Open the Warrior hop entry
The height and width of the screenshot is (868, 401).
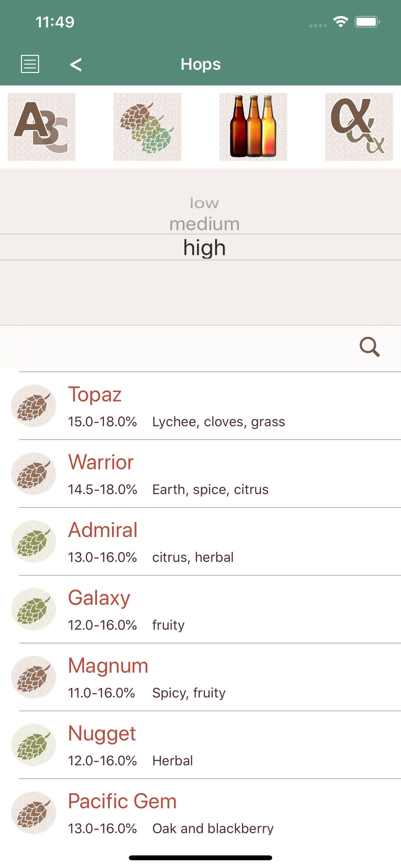200,474
